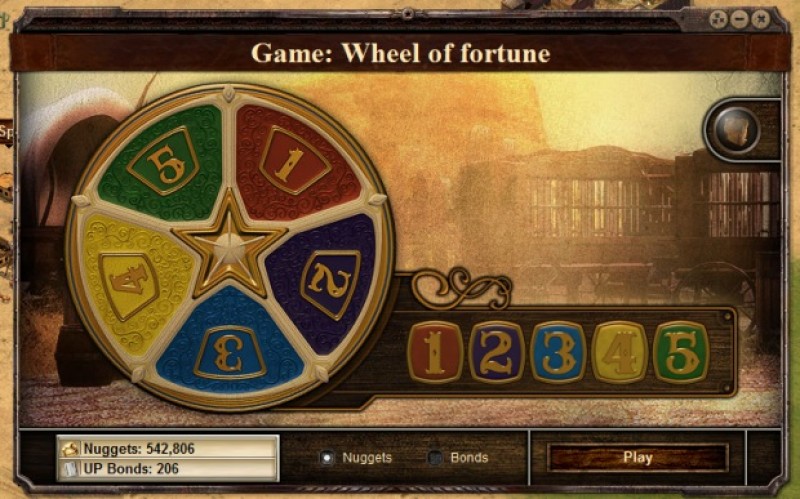Screen dimensions: 800x499
Task: Click the Nuggets: 542,806 balance field
Action: 168,449
